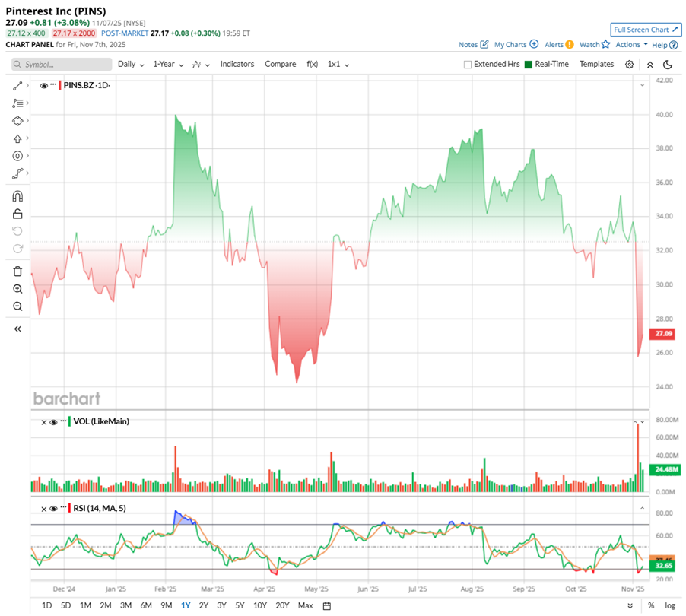Select the 10Y time range
Viewport: 686px width, 616px height.
coord(260,605)
